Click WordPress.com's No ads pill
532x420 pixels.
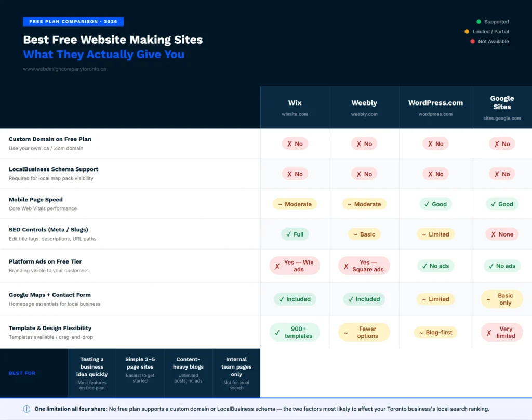pos(435,266)
